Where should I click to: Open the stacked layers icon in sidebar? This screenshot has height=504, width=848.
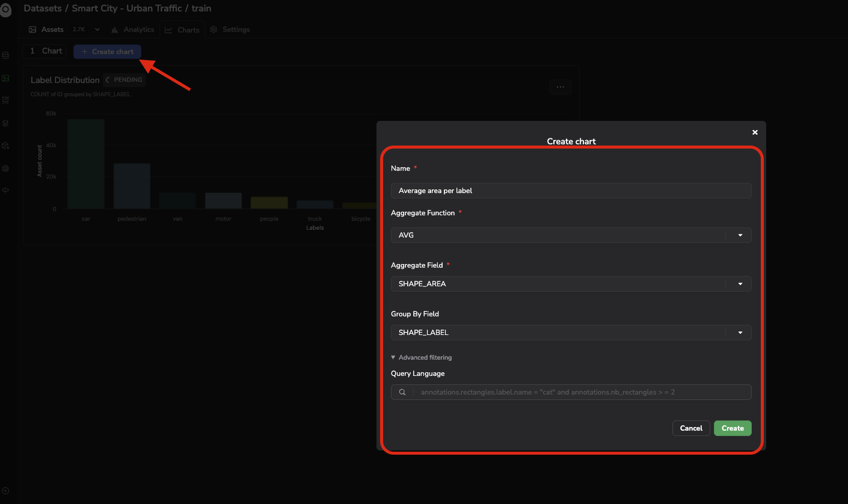[x=5, y=123]
